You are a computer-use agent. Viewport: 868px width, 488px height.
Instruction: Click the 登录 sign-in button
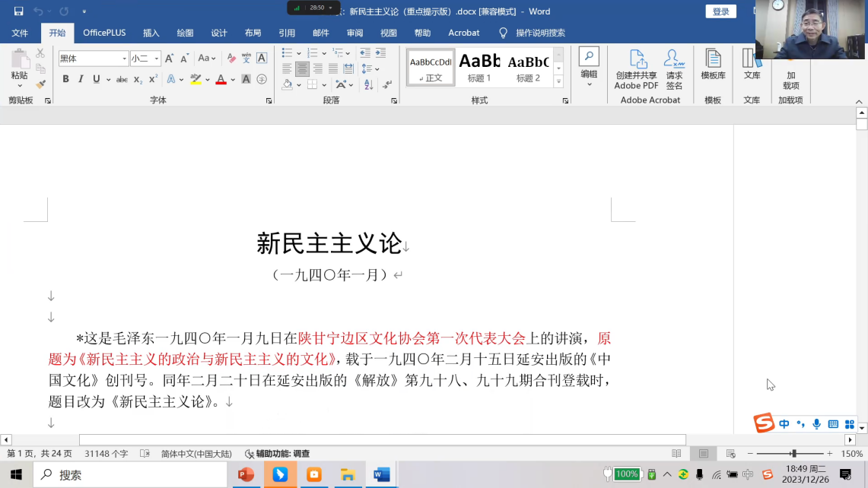720,11
